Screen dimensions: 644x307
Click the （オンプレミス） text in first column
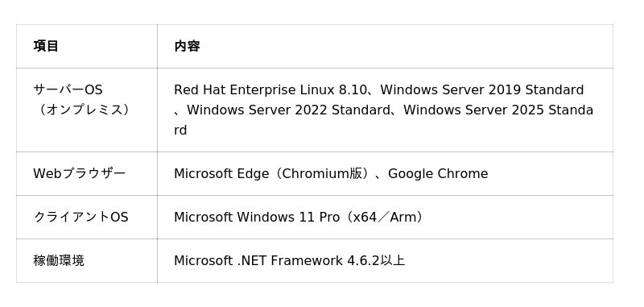(x=82, y=110)
